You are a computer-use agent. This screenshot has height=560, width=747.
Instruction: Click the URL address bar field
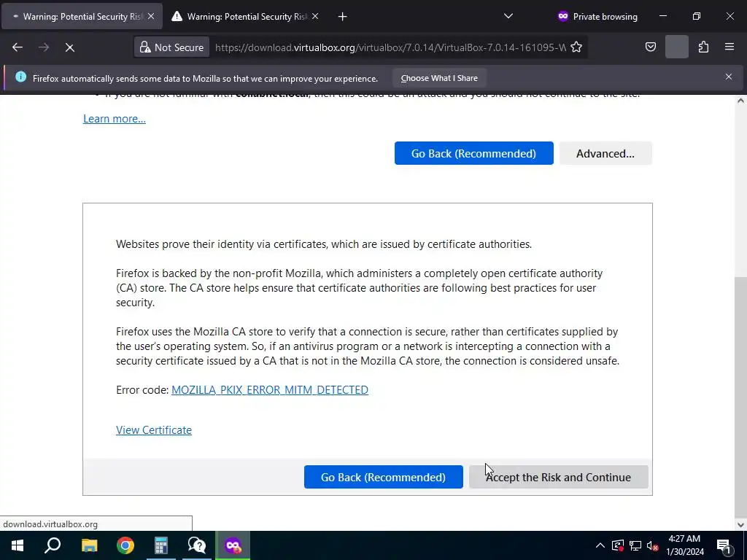(390, 47)
